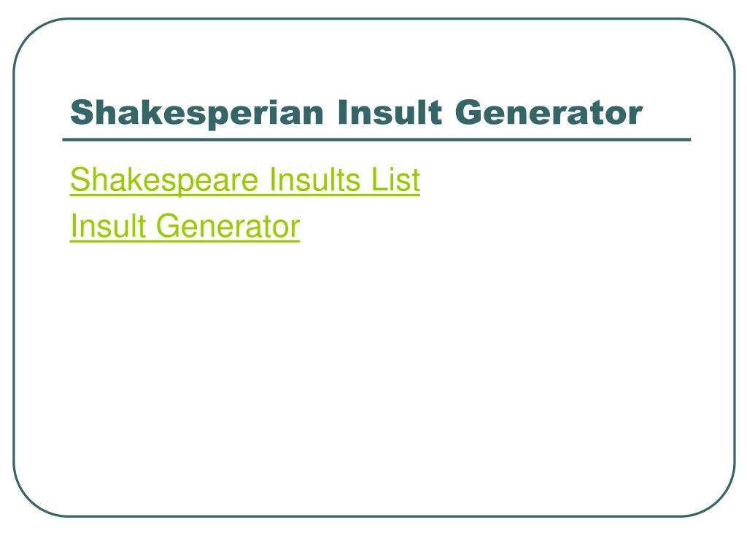Click the word Shakesperian in the title

197,113
